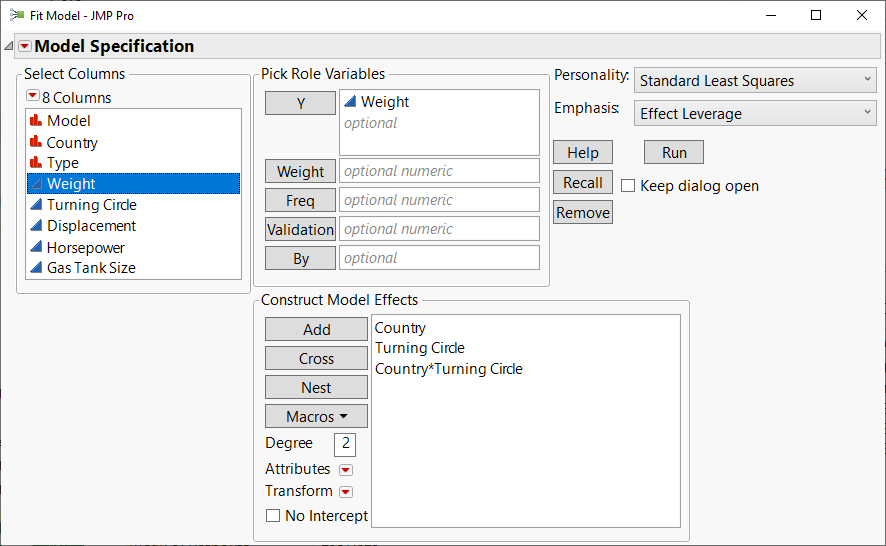
Task: Click the nominal icon beside the Model column
Action: coord(36,121)
